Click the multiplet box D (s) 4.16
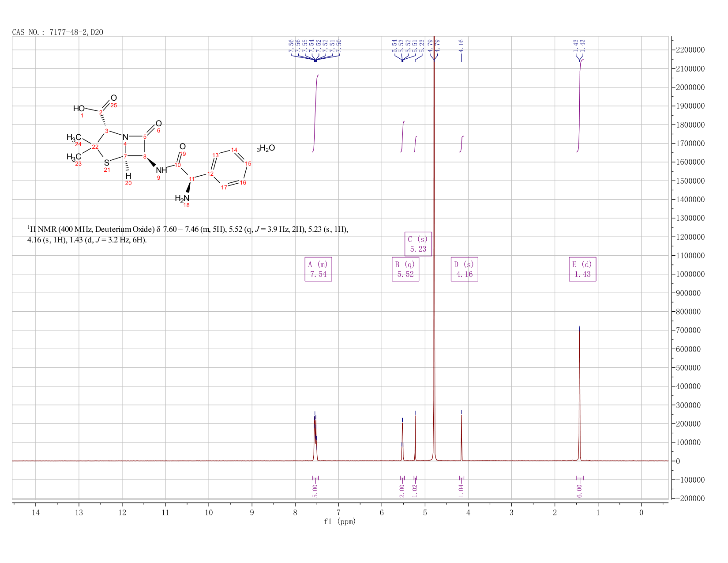Screen dimensions: 728x563 click(464, 269)
